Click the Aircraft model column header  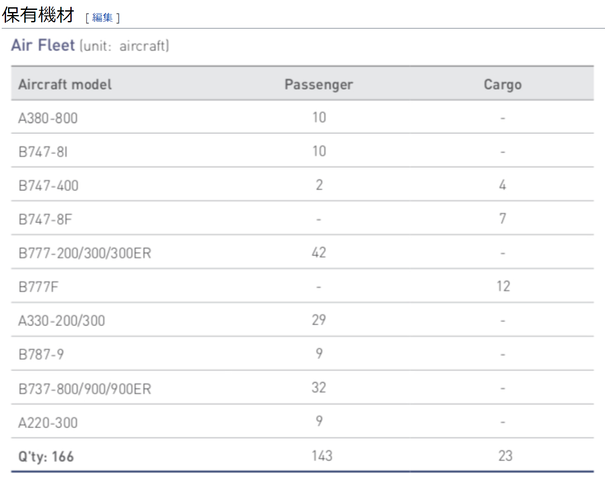pyautogui.click(x=65, y=85)
